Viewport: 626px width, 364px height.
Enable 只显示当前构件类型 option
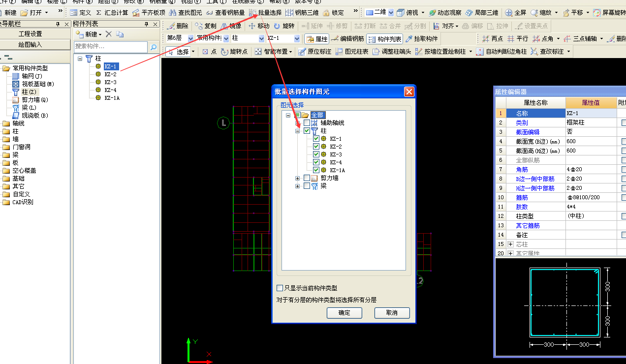(x=280, y=288)
